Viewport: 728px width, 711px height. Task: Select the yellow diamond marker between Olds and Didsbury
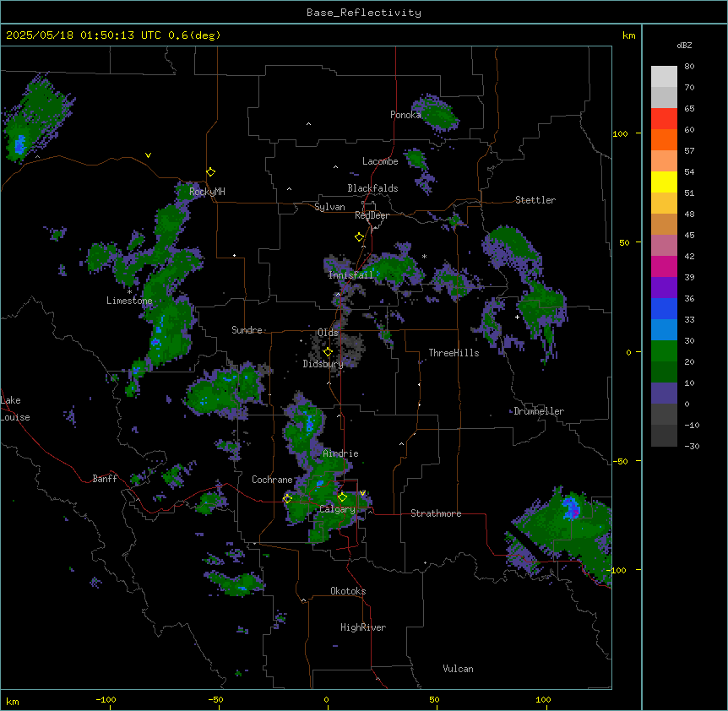(x=328, y=352)
